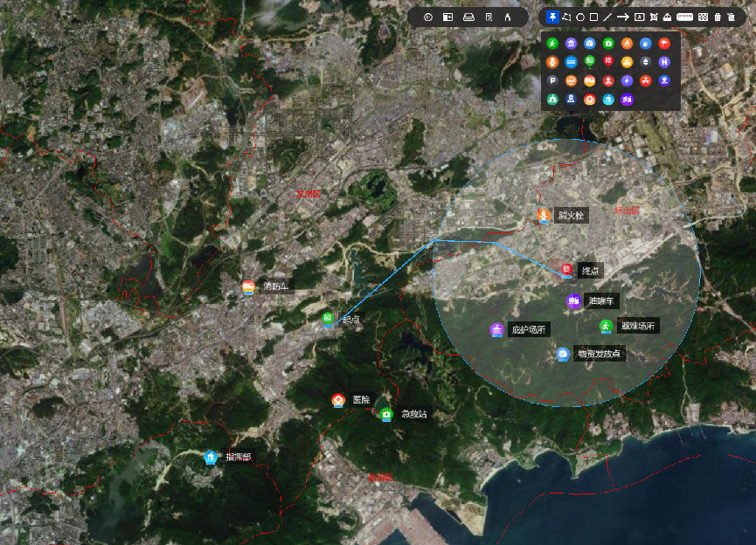Select the pin marker tool in toolbar
The height and width of the screenshot is (545, 756).
552,17
